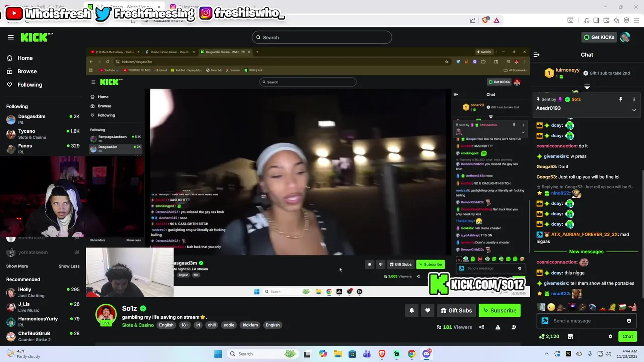The width and height of the screenshot is (644, 362).
Task: Click the Brave Shields lion icon
Action: point(486,20)
